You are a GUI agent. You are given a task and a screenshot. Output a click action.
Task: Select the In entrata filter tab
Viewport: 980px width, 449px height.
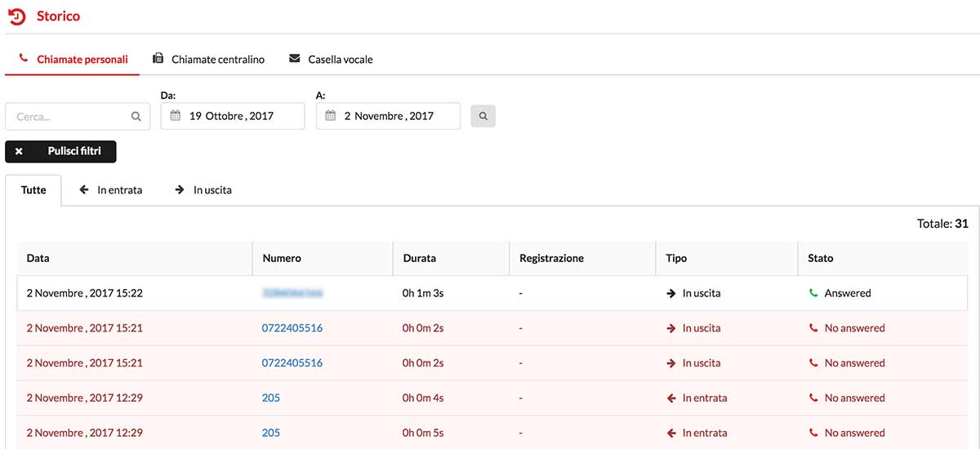(111, 190)
